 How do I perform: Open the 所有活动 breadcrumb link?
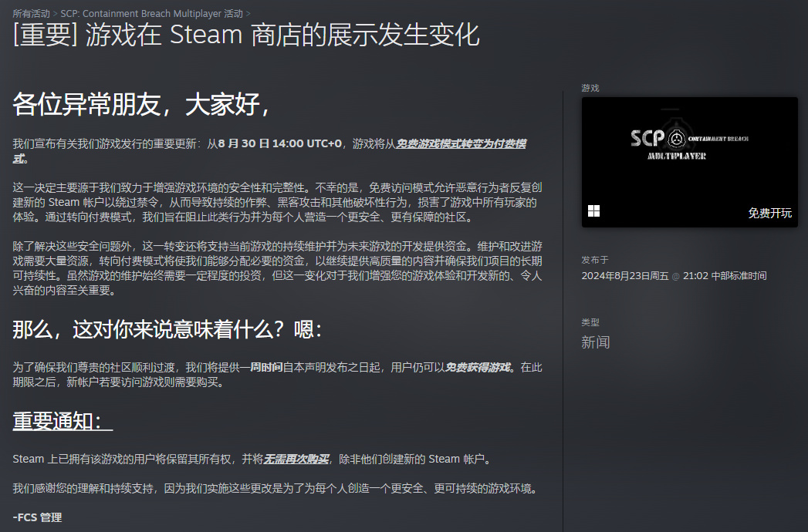32,13
